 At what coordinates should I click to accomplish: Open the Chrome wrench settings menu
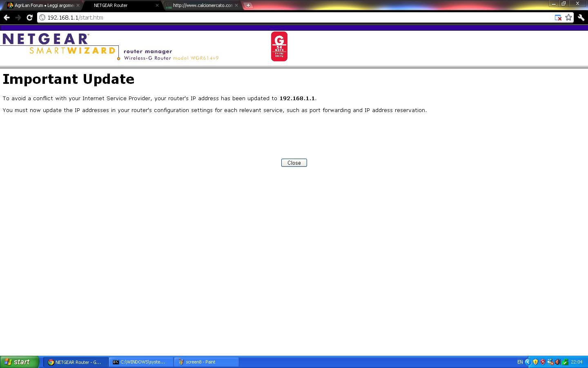(x=581, y=18)
